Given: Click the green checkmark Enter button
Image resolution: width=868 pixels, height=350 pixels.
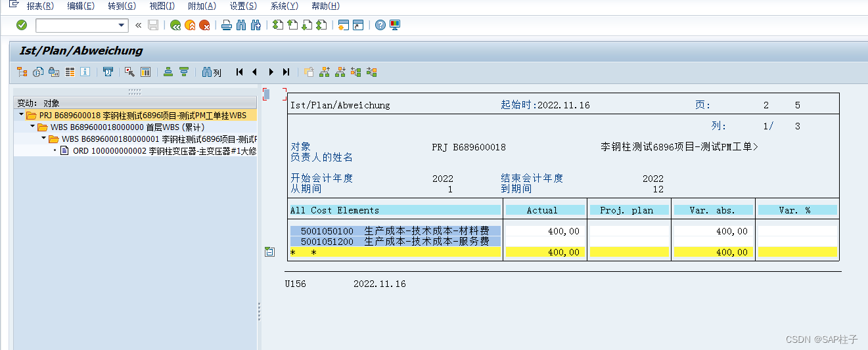Looking at the screenshot, I should click(22, 25).
